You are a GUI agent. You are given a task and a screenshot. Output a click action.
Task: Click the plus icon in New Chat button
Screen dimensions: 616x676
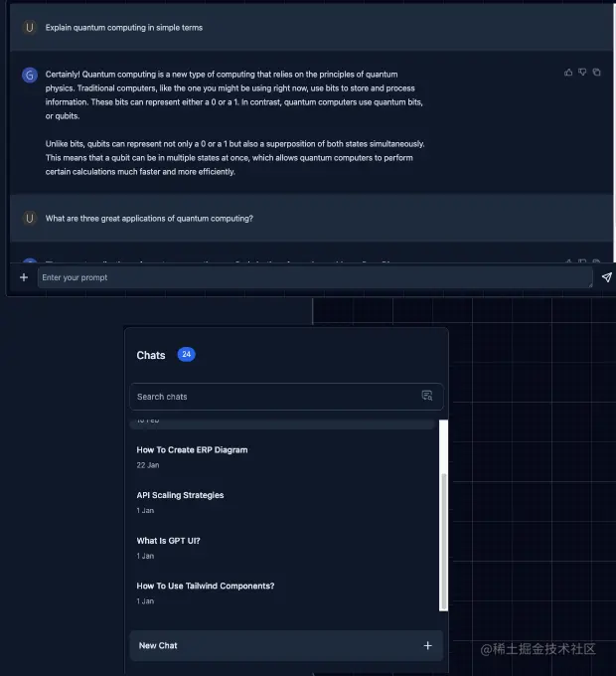[427, 645]
